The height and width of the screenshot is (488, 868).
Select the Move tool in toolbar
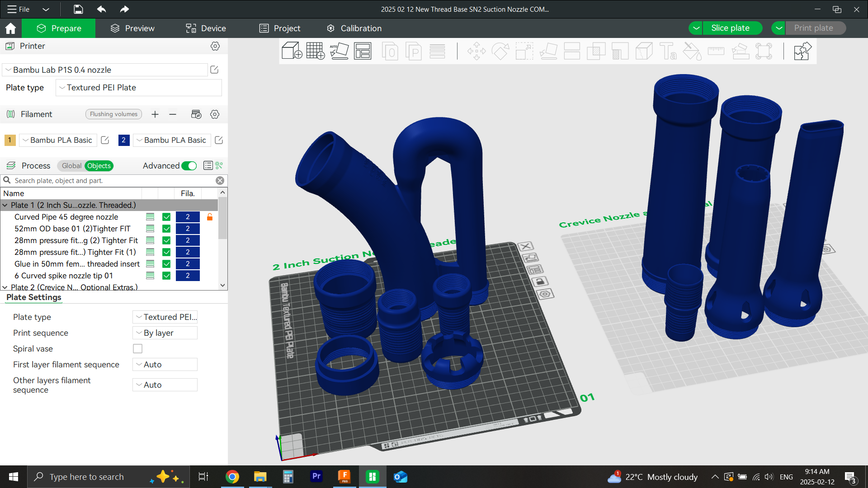point(476,51)
